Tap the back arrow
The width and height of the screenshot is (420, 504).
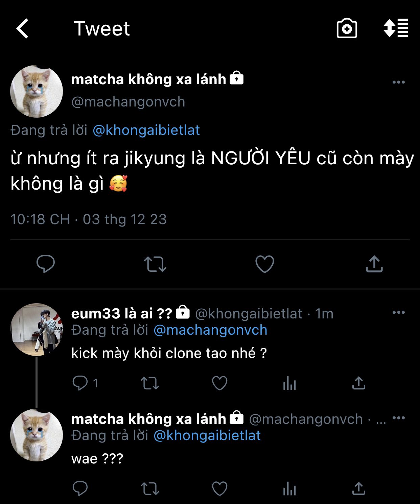click(23, 28)
